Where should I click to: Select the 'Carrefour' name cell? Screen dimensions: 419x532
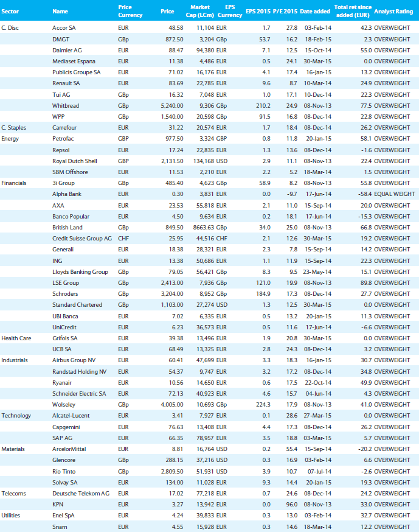coord(64,128)
